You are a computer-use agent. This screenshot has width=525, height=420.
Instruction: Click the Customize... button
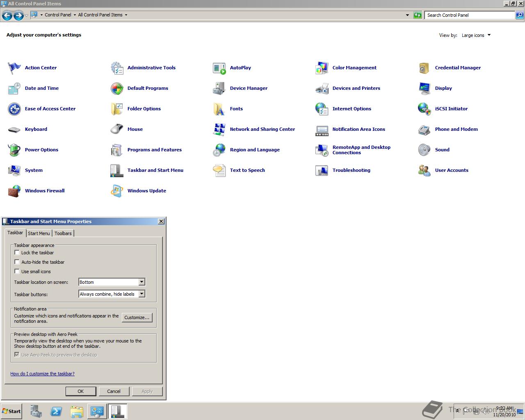pos(137,317)
